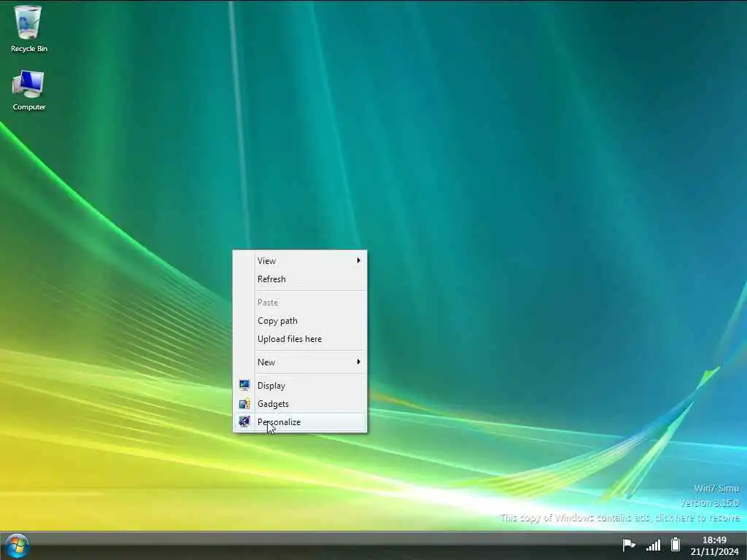Choose View from the context menu
Image resolution: width=747 pixels, height=560 pixels.
pos(300,261)
